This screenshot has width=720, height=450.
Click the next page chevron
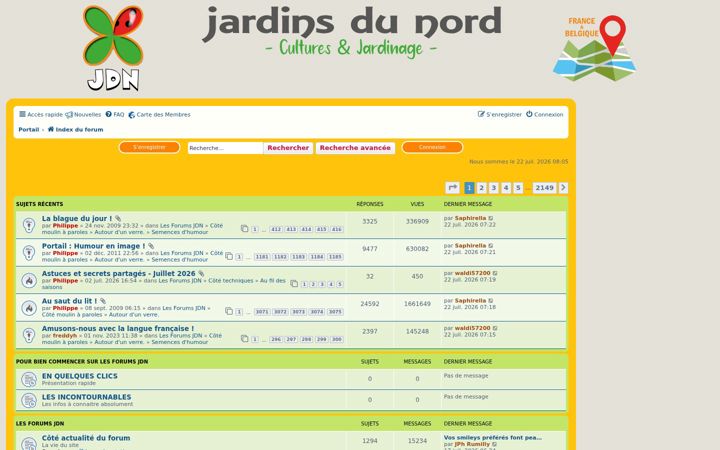pyautogui.click(x=563, y=187)
